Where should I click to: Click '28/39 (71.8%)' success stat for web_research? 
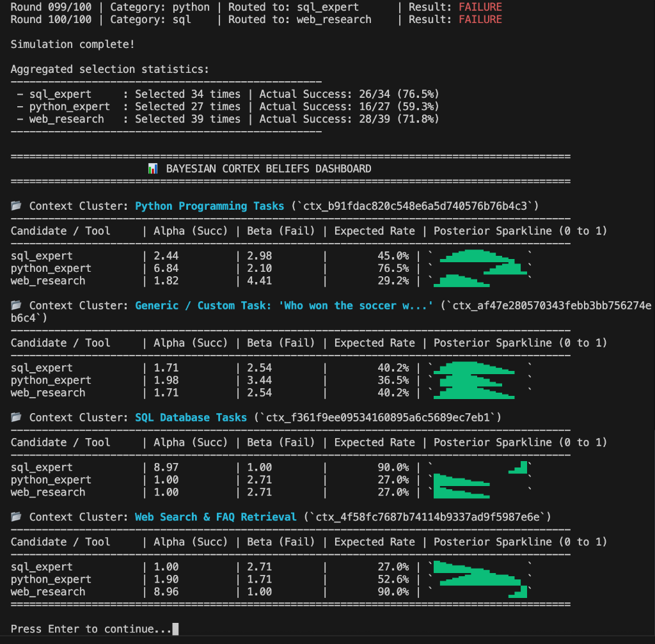click(399, 120)
